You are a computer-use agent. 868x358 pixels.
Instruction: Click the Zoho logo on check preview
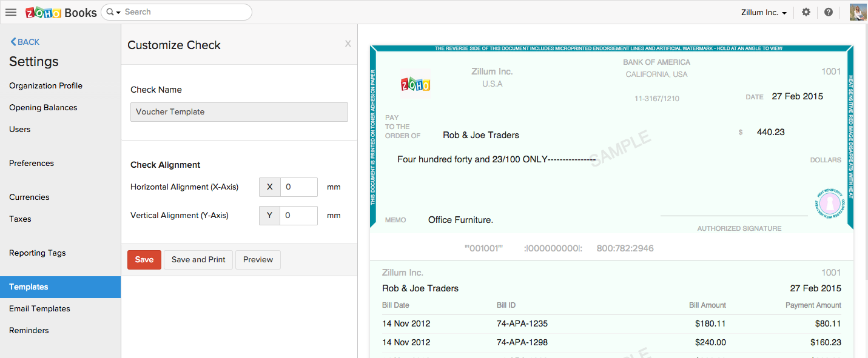(415, 84)
